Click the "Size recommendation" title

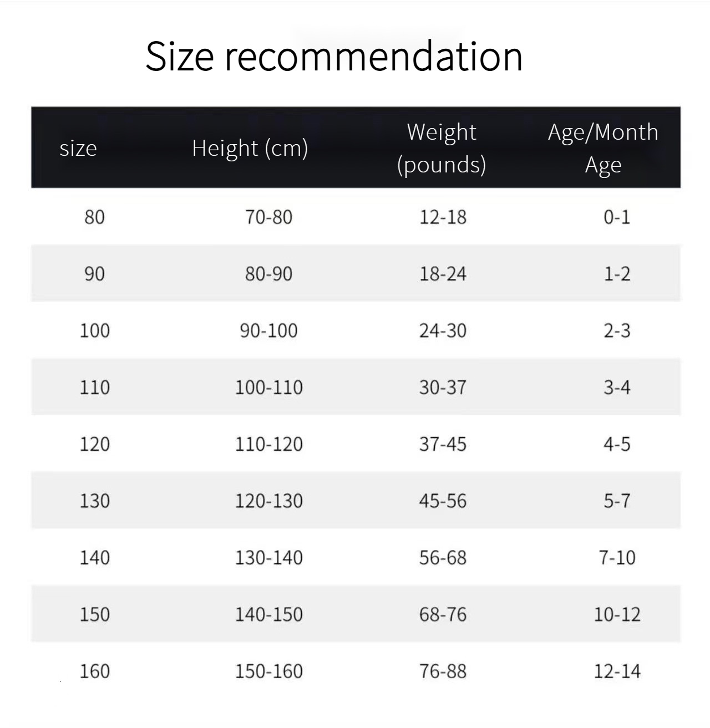(334, 57)
